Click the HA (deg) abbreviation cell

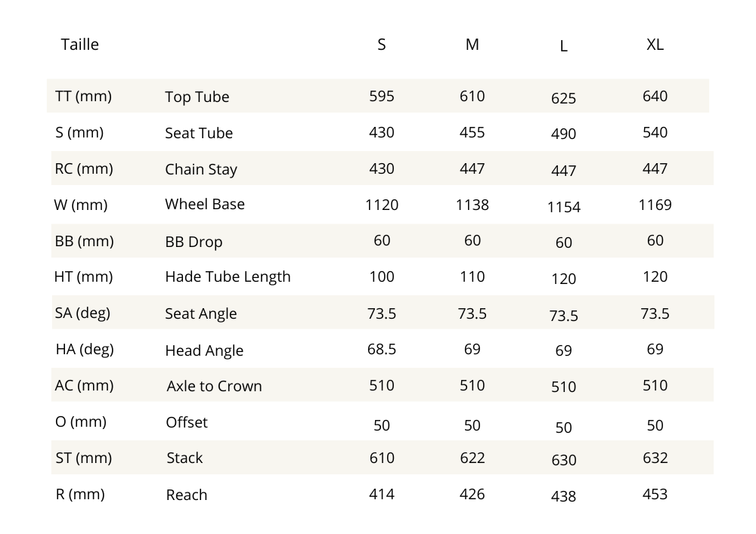point(85,349)
